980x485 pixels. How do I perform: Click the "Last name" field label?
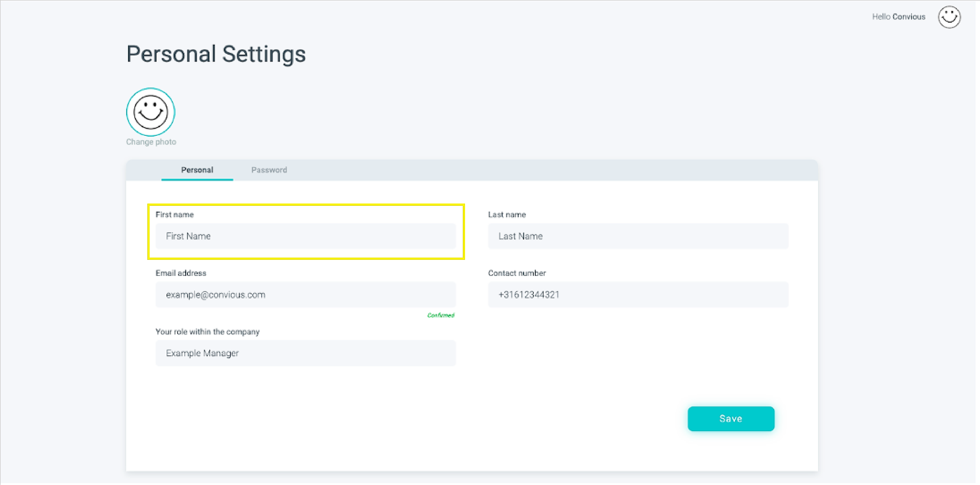click(x=507, y=215)
